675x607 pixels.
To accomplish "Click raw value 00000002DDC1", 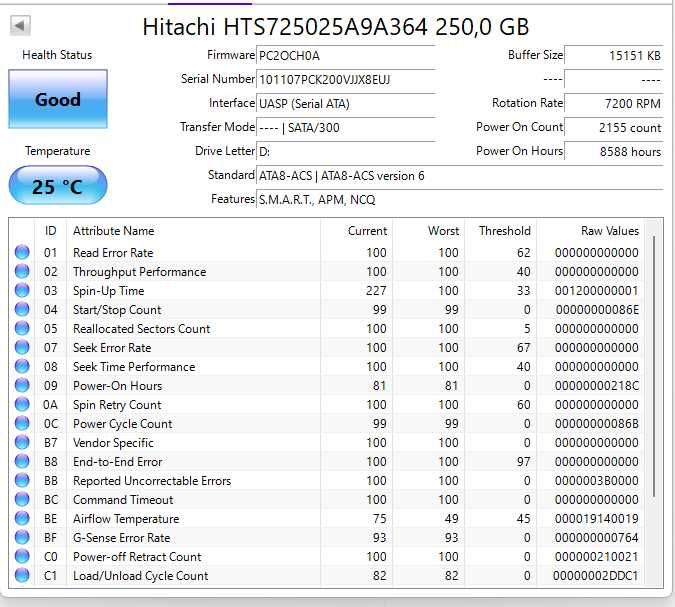I will click(596, 576).
